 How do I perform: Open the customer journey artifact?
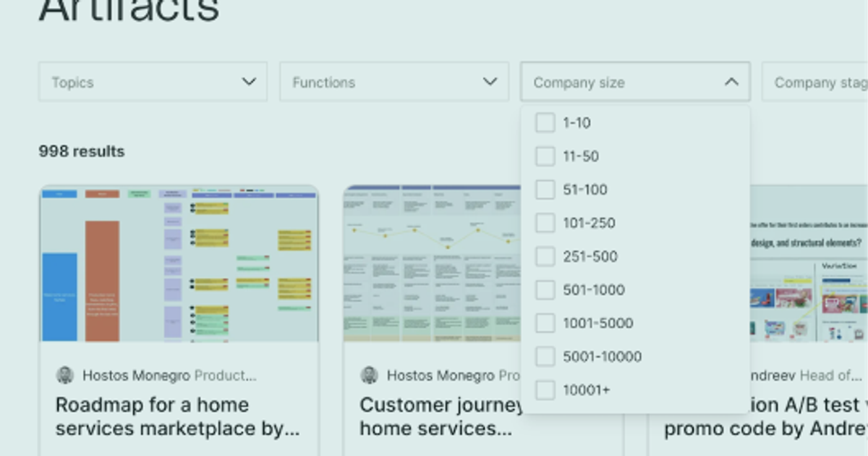coord(434,416)
